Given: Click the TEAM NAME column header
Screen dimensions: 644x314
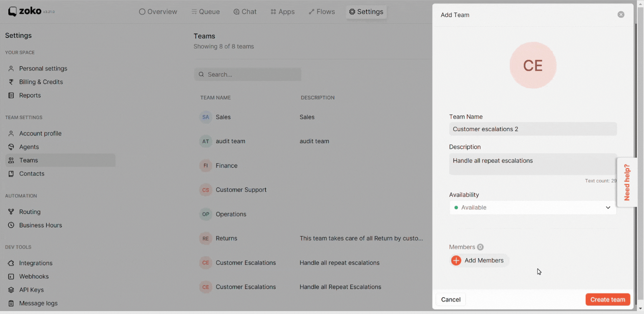Looking at the screenshot, I should [x=215, y=97].
